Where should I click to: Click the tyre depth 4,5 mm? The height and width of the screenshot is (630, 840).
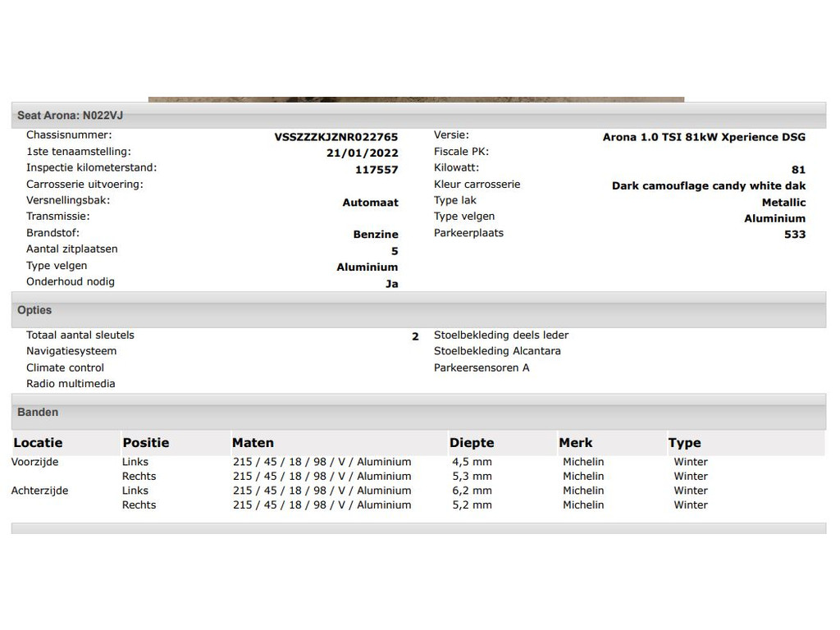click(472, 462)
